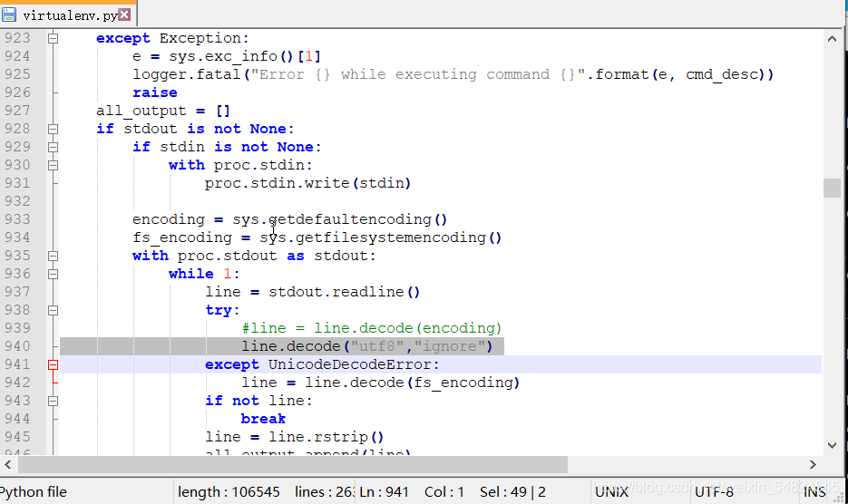
Task: Click the horizontal scrollbar thumb
Action: [x=293, y=464]
